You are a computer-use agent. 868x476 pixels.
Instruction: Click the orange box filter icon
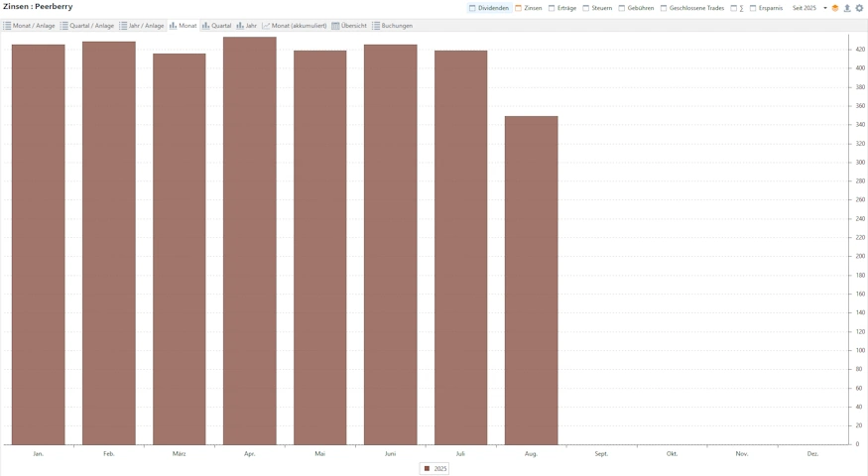click(835, 8)
